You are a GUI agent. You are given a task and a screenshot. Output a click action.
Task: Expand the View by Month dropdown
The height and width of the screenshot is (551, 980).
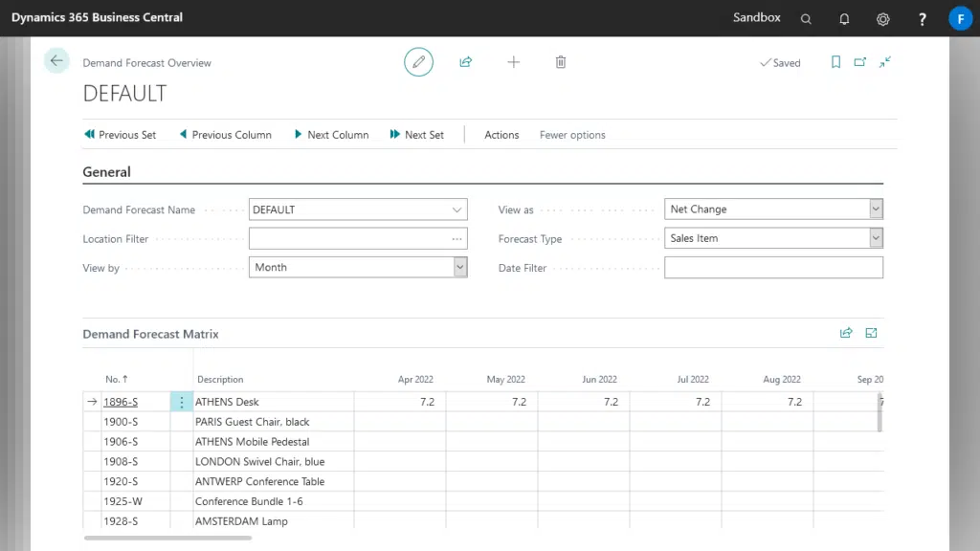[x=460, y=268]
